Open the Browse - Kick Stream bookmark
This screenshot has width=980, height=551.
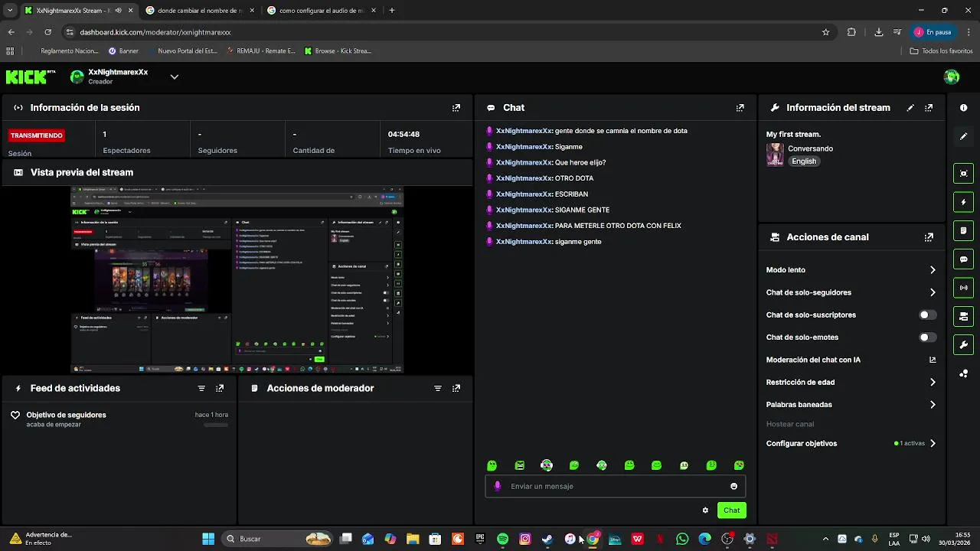coord(338,51)
